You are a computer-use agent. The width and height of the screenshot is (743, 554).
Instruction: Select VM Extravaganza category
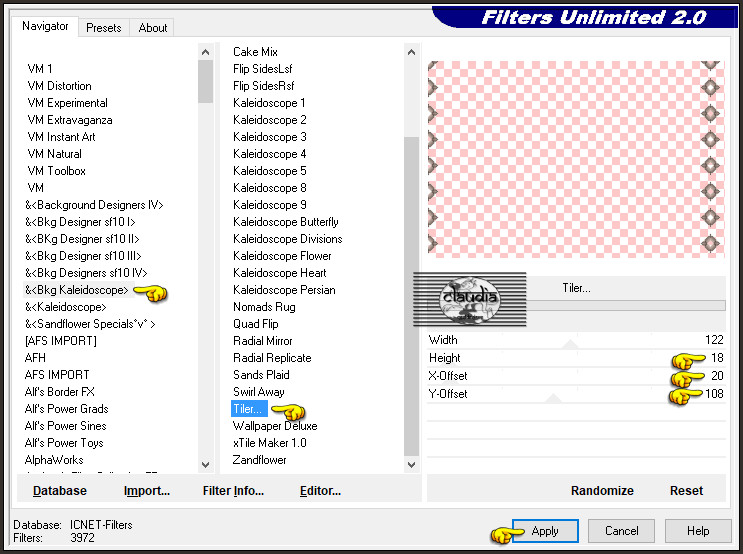coord(70,120)
